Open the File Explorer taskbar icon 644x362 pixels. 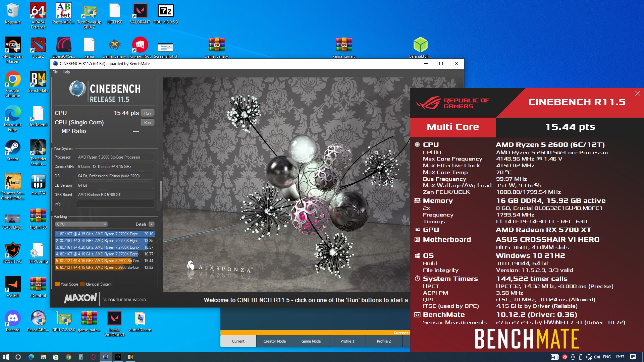point(43,357)
